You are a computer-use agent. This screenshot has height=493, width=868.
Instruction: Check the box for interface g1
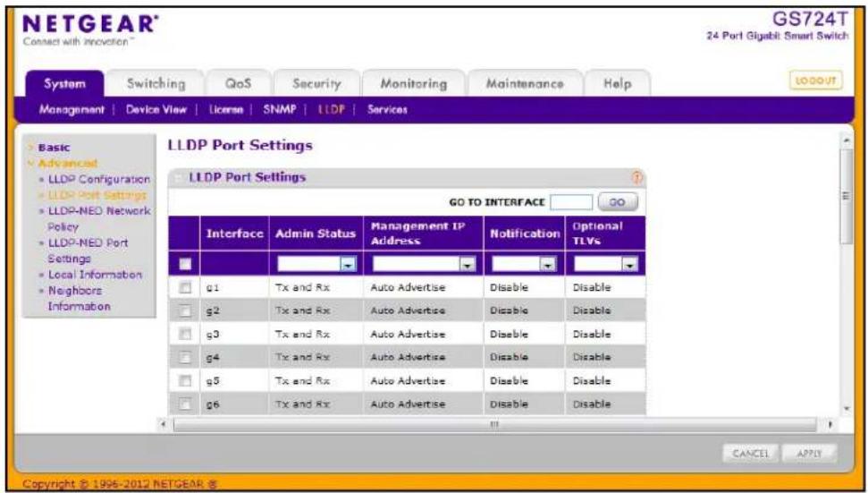(x=185, y=287)
